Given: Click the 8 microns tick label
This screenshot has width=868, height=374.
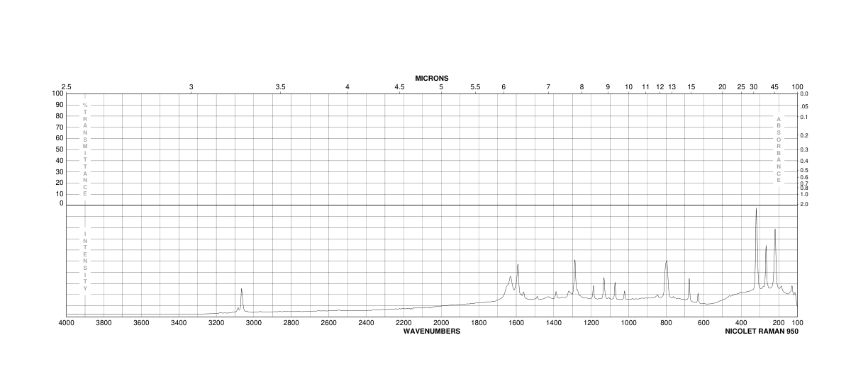Looking at the screenshot, I should click(582, 87).
